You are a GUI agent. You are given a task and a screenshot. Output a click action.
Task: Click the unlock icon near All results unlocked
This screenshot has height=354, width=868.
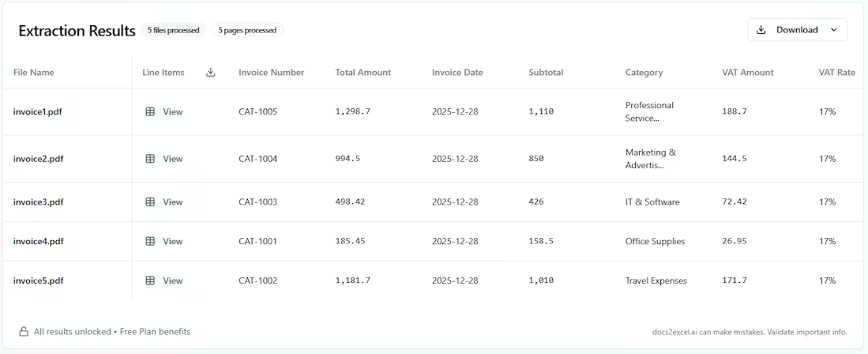24,332
